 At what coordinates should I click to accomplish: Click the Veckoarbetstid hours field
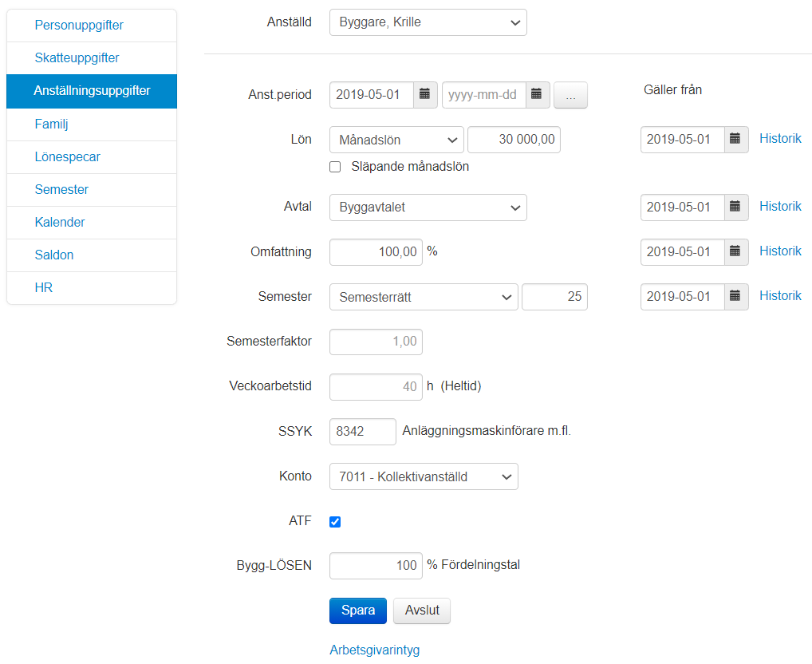376,387
